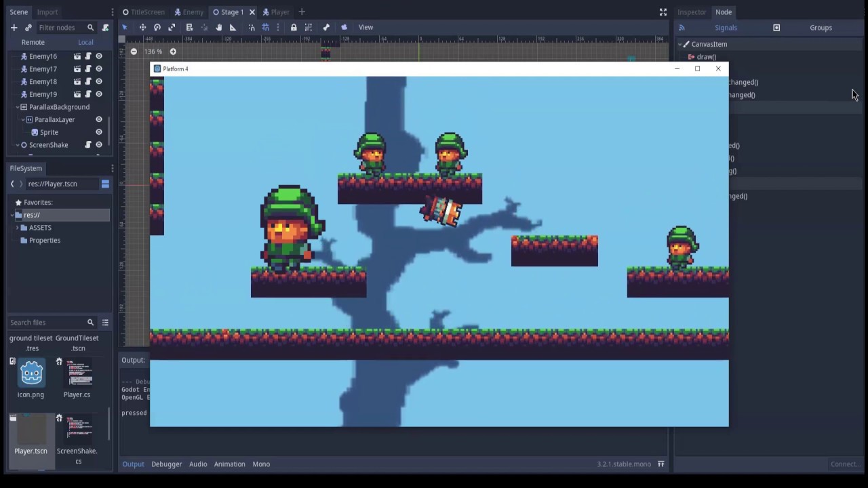Open script attached to Enemy17
Screen dimensions: 868x488
[88, 69]
